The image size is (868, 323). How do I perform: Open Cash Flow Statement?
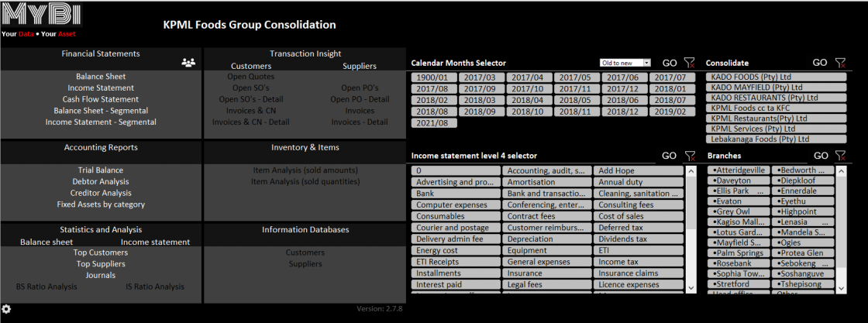pyautogui.click(x=101, y=99)
